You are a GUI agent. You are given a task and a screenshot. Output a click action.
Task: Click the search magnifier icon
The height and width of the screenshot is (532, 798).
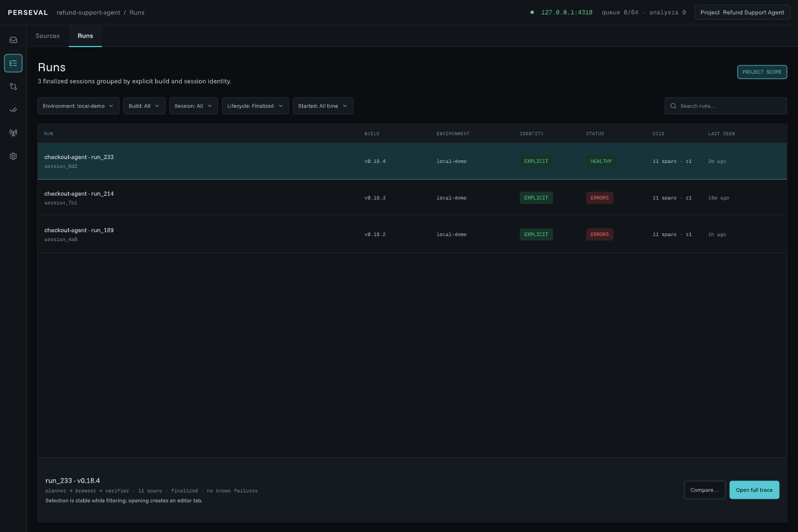click(673, 106)
